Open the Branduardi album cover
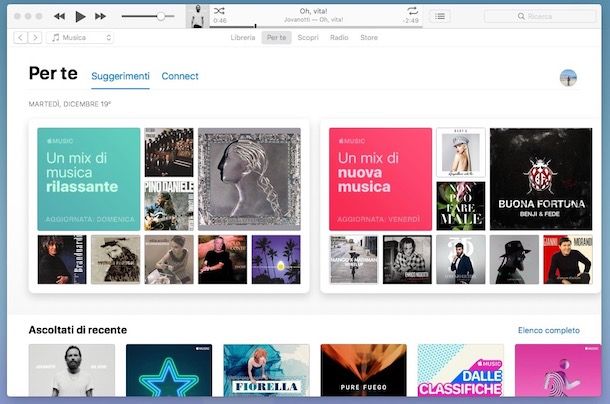 point(62,259)
